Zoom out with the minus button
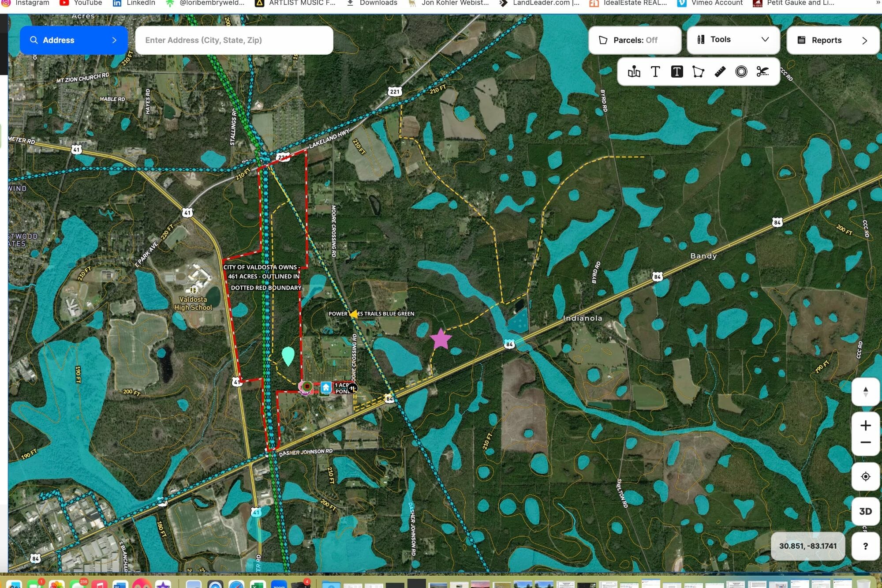 point(865,442)
